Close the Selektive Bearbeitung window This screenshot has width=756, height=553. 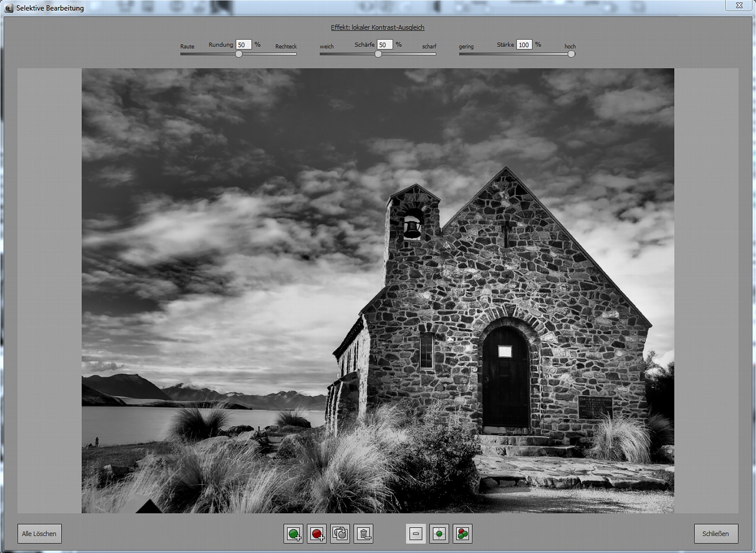point(739,5)
